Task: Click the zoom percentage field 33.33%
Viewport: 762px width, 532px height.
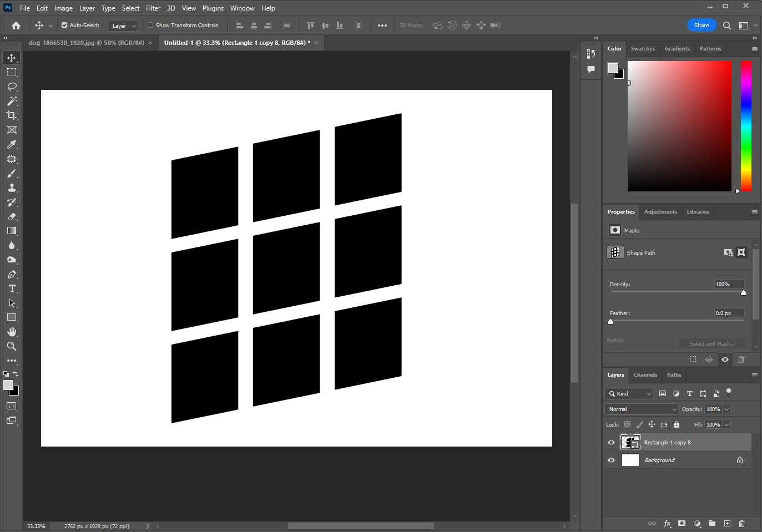Action: pyautogui.click(x=37, y=526)
